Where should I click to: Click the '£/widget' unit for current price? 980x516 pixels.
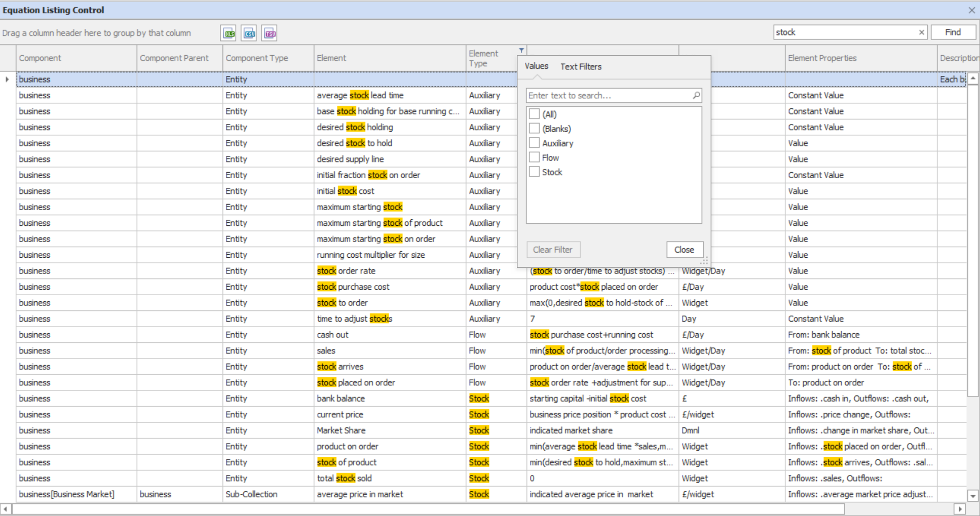pyautogui.click(x=732, y=414)
